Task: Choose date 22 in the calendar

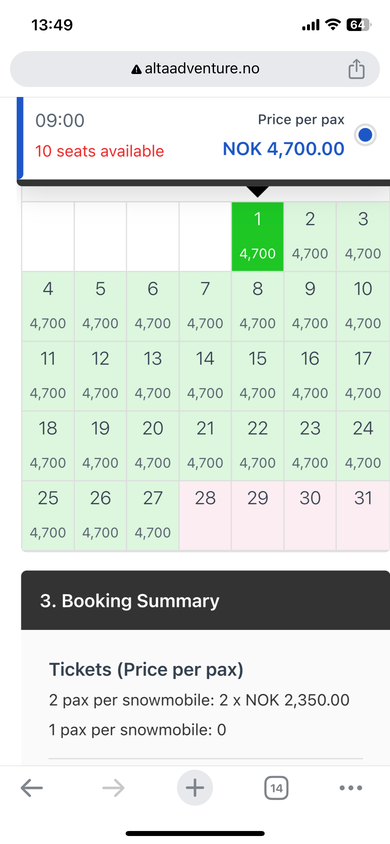Action: point(258,446)
